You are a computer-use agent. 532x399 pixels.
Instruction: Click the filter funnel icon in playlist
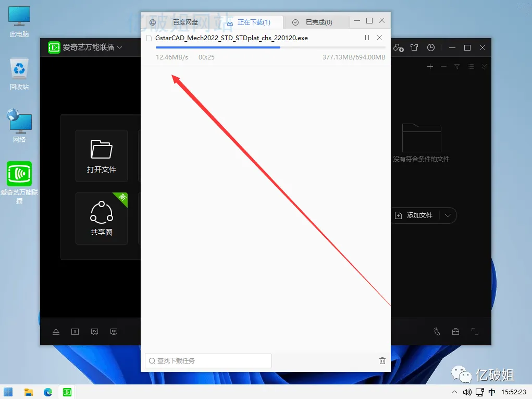point(457,67)
